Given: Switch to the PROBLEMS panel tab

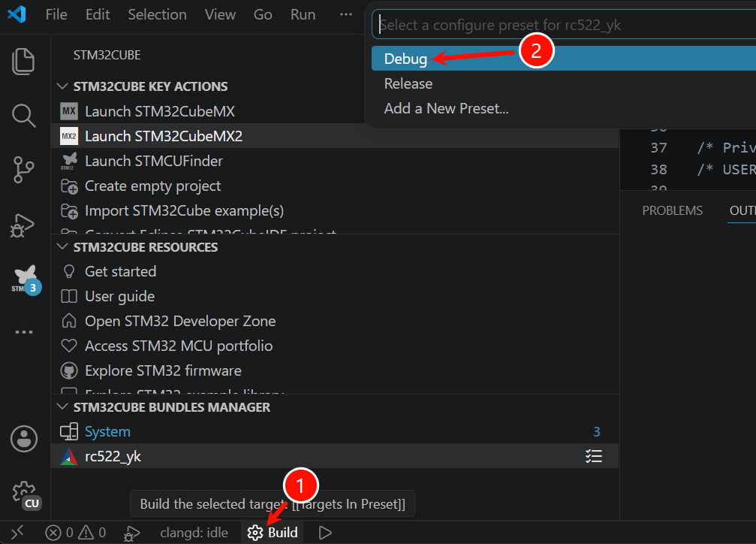Looking at the screenshot, I should click(672, 210).
